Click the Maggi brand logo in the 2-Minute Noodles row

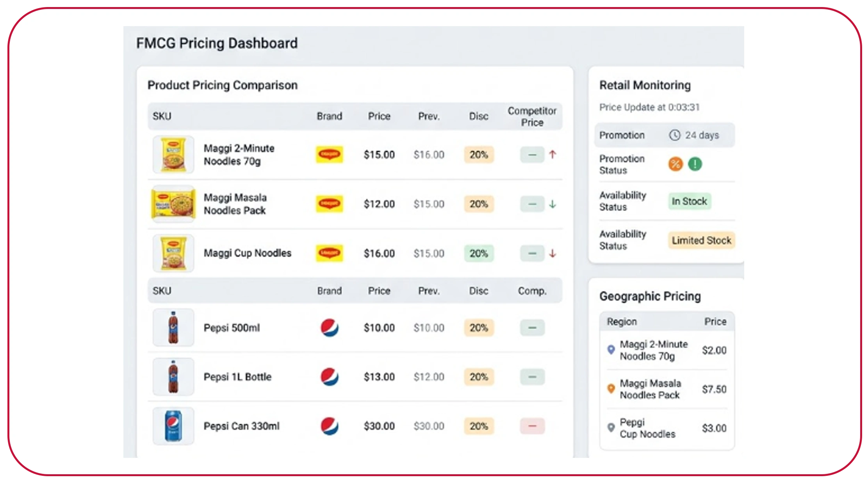(329, 155)
